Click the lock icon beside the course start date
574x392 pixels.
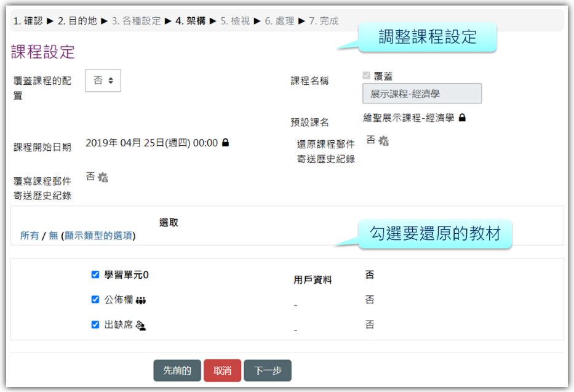click(x=226, y=143)
